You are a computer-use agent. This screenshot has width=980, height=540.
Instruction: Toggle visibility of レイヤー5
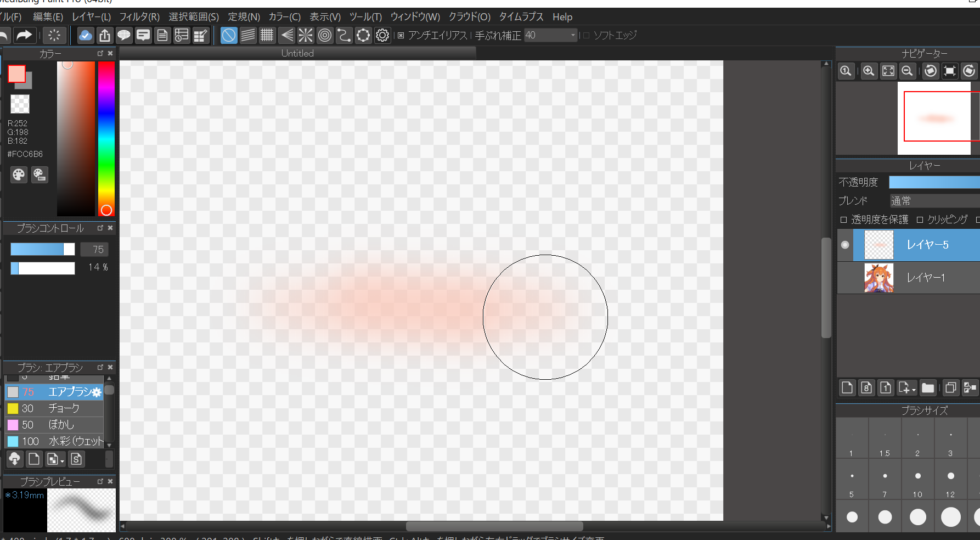[x=845, y=245]
